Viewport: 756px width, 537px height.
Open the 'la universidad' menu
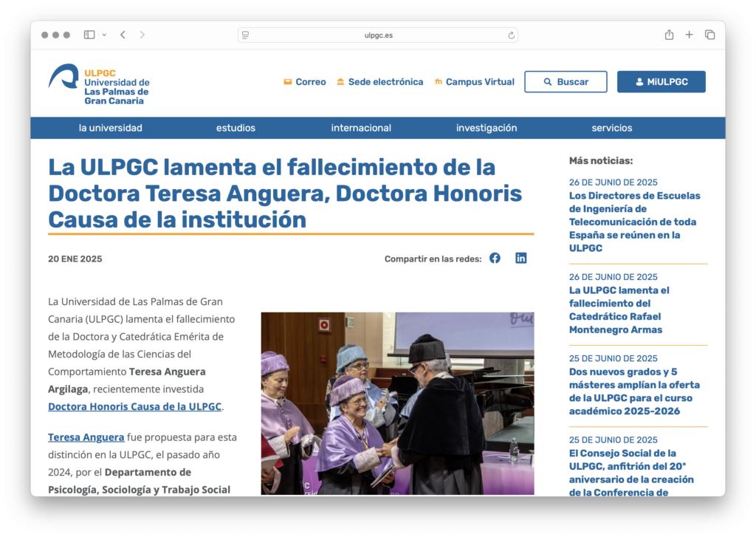tap(110, 128)
